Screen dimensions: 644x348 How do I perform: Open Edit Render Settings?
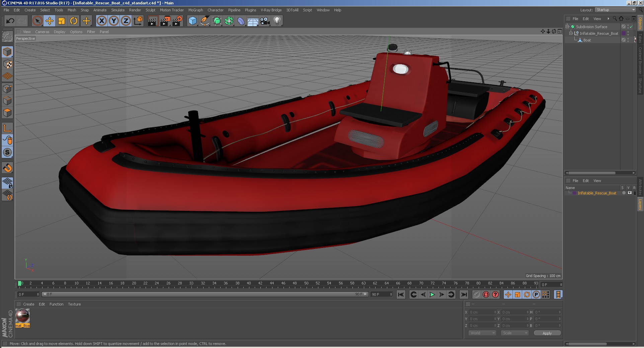click(177, 21)
